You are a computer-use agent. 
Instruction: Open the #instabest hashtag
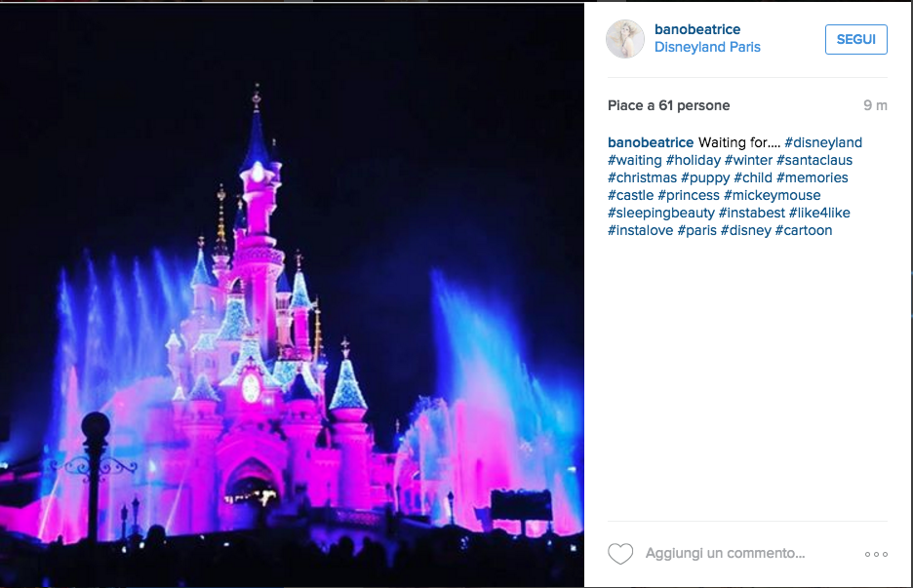coord(751,214)
